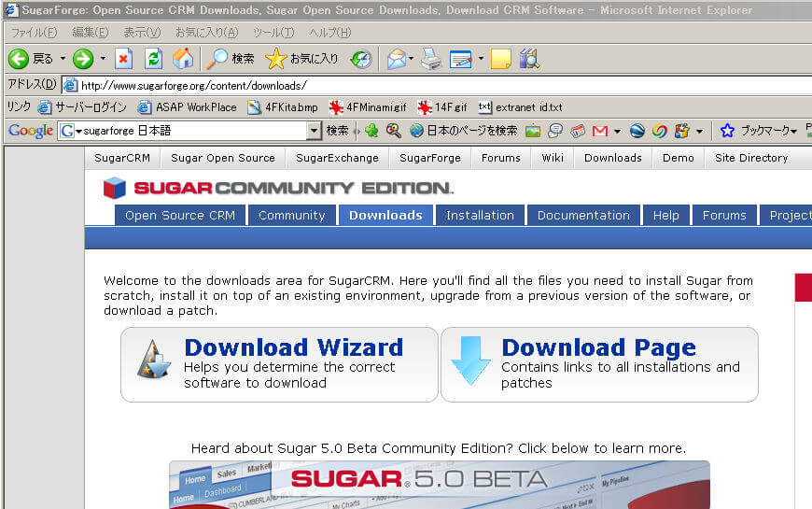Switch to the Documentation tab
Screen dimensions: 812x509
(x=583, y=215)
